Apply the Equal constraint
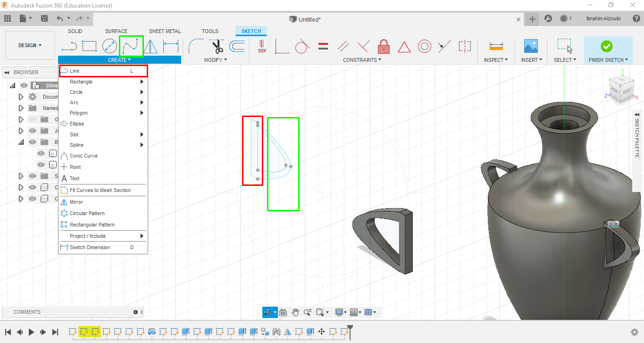This screenshot has height=343, width=644. click(x=323, y=46)
